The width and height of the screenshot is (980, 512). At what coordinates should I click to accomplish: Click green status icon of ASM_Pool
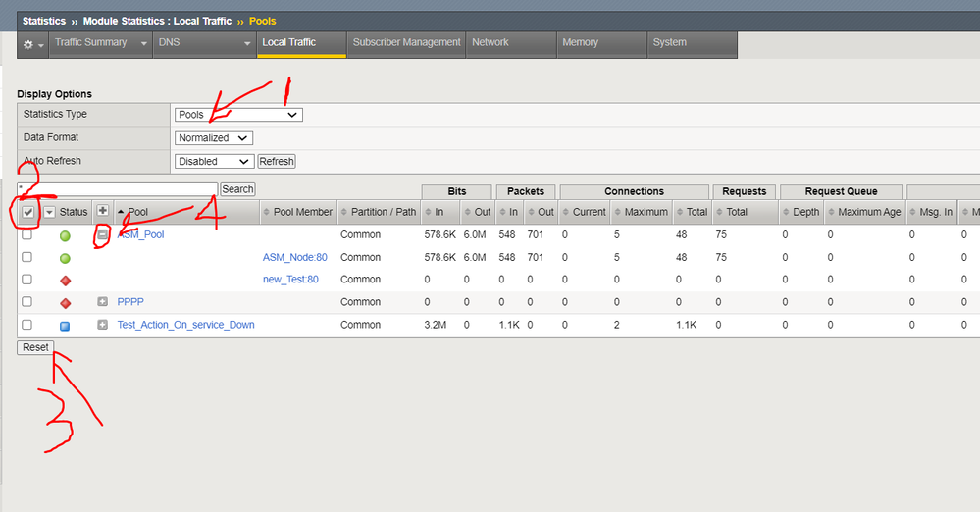point(66,235)
